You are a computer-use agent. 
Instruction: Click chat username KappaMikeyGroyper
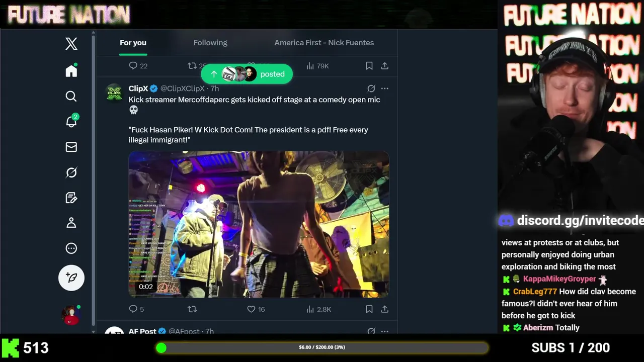click(559, 279)
